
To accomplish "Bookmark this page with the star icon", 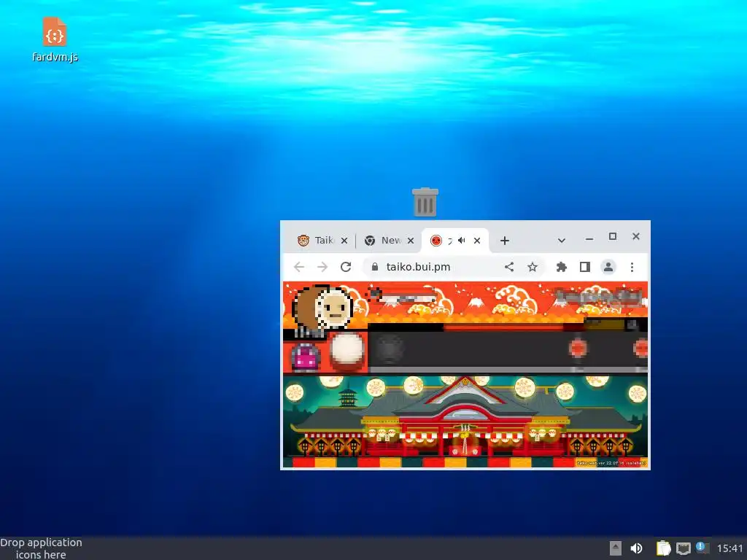I will tap(533, 267).
